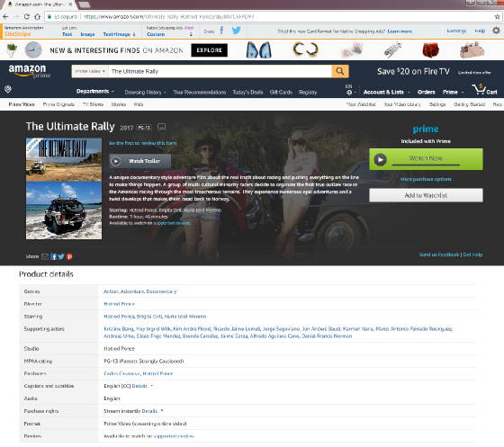The height and width of the screenshot is (447, 504).
Task: Open Kids tab
Action: (x=139, y=104)
